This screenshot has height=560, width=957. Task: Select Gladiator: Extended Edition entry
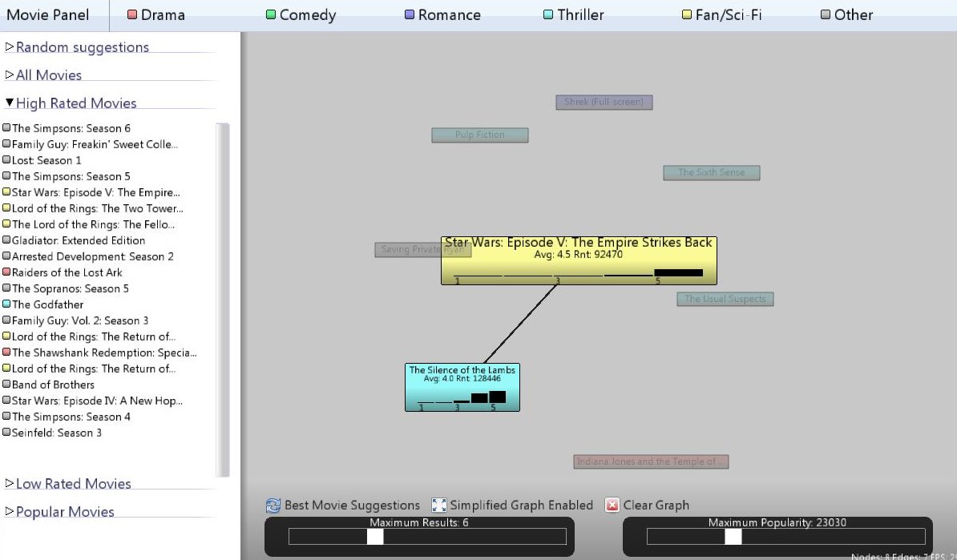tap(74, 240)
